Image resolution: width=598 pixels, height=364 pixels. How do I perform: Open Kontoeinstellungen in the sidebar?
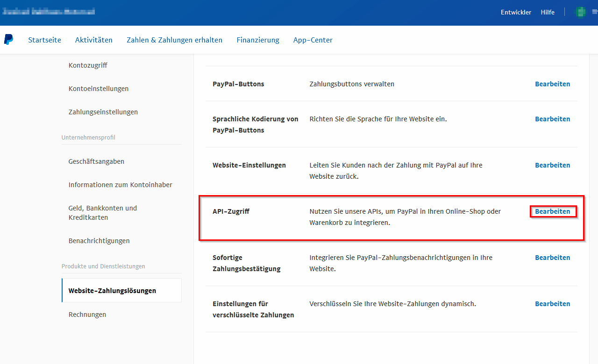[99, 89]
